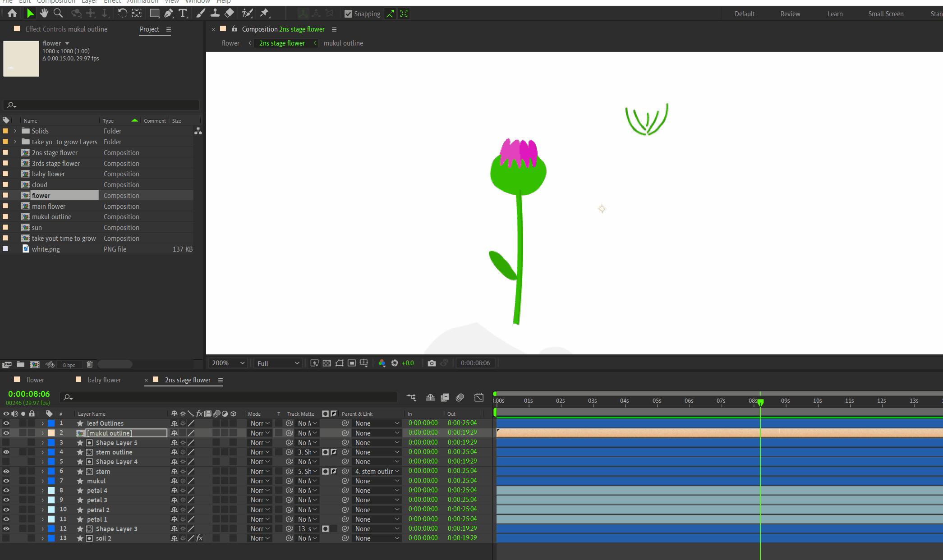Expand the Solids folder

click(x=15, y=131)
